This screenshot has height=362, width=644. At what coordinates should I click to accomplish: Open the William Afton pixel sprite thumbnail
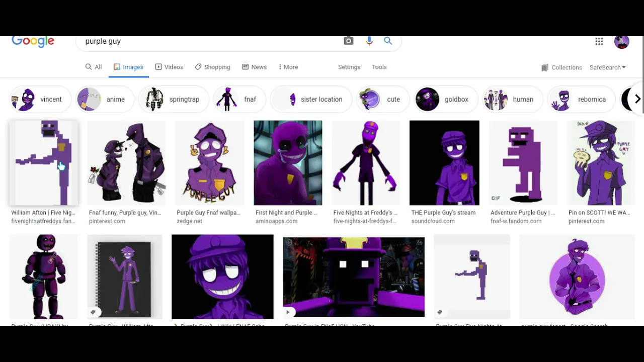click(44, 163)
